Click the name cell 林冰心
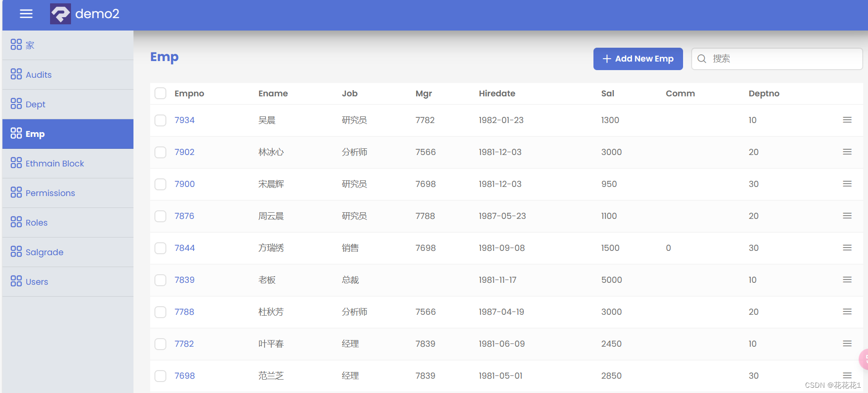Screen dimensions: 868x393 tap(271, 152)
